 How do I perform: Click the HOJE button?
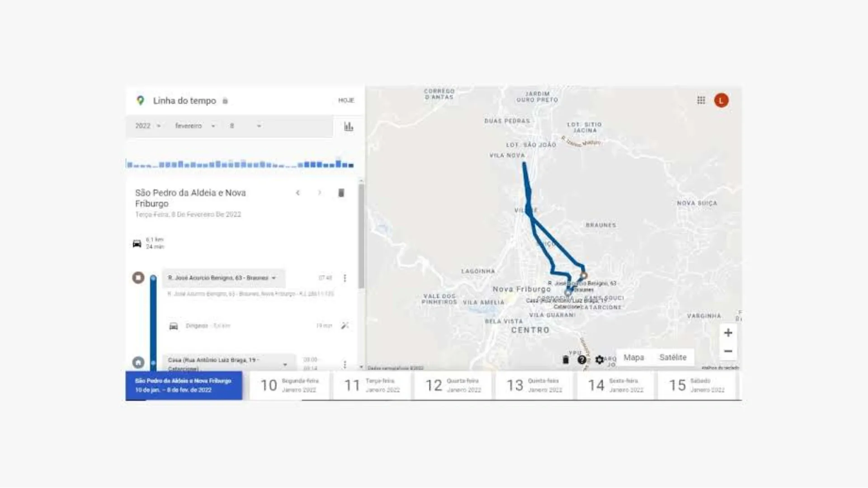pos(346,100)
